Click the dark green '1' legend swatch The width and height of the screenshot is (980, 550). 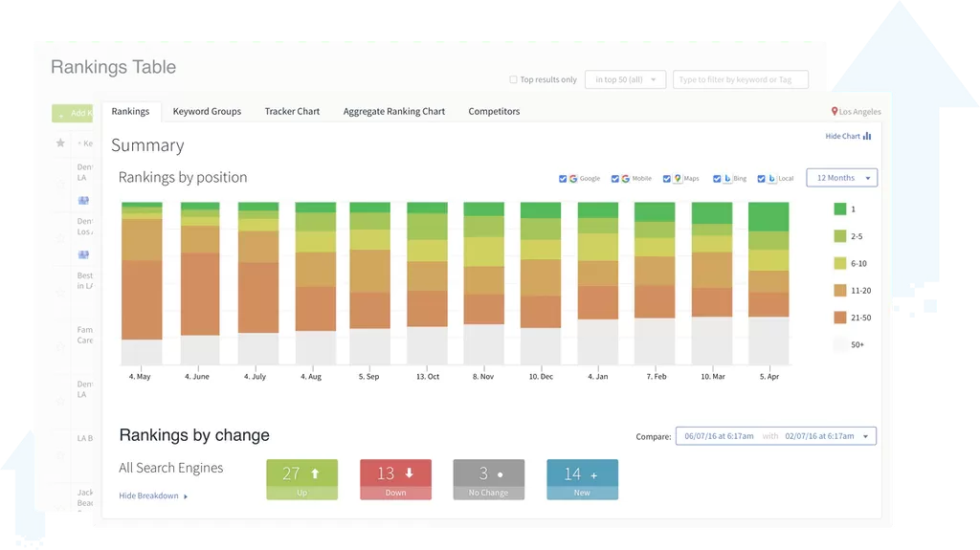pos(839,209)
